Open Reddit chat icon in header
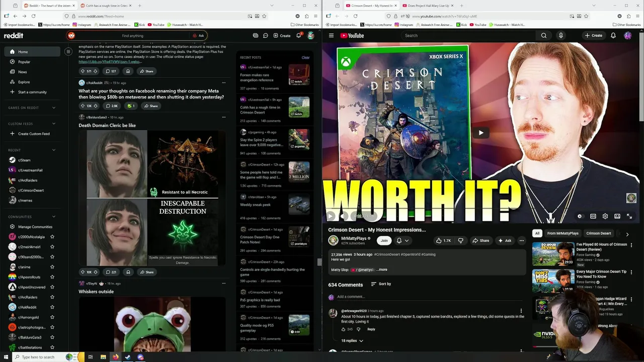Screen dimensions: 644x362 point(265,36)
